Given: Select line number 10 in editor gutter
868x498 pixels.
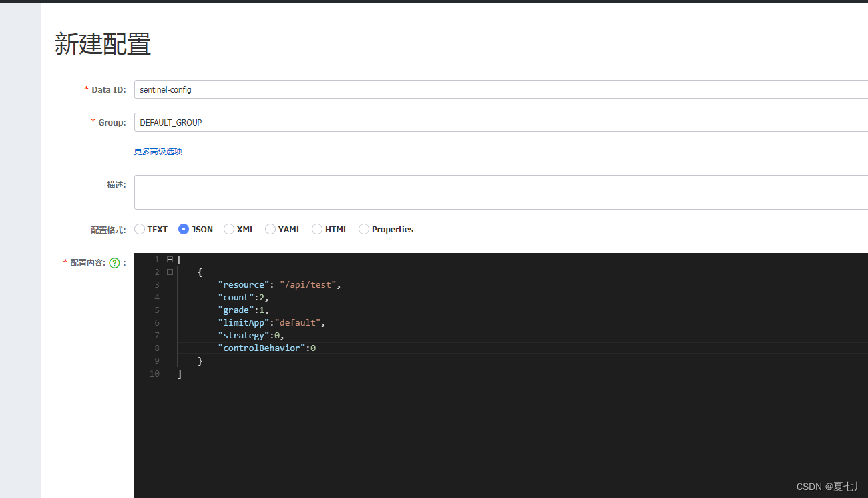Looking at the screenshot, I should [154, 374].
